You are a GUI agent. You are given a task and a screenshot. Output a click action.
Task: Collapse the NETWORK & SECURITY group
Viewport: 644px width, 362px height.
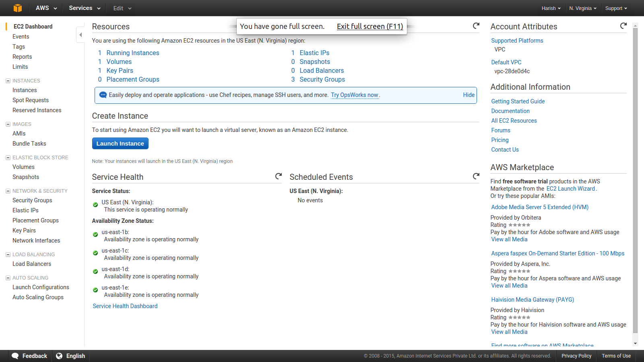point(8,191)
